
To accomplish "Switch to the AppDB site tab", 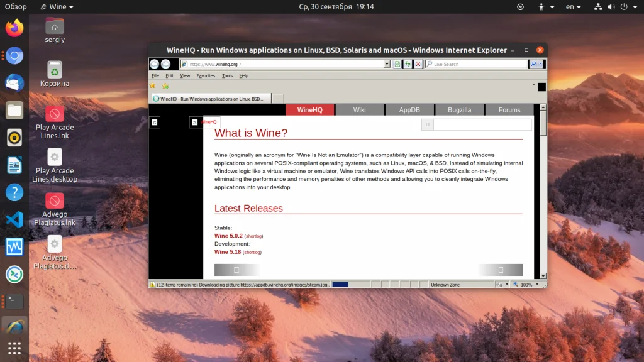I will click(x=409, y=109).
